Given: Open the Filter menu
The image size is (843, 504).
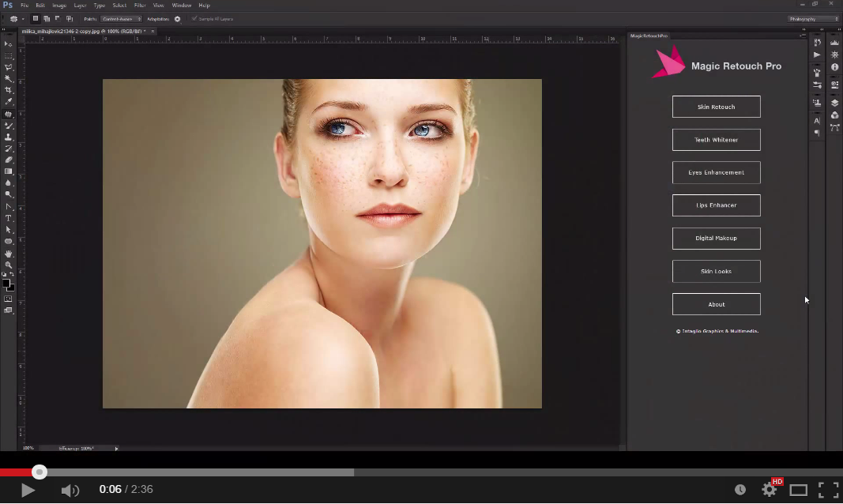Looking at the screenshot, I should [139, 5].
